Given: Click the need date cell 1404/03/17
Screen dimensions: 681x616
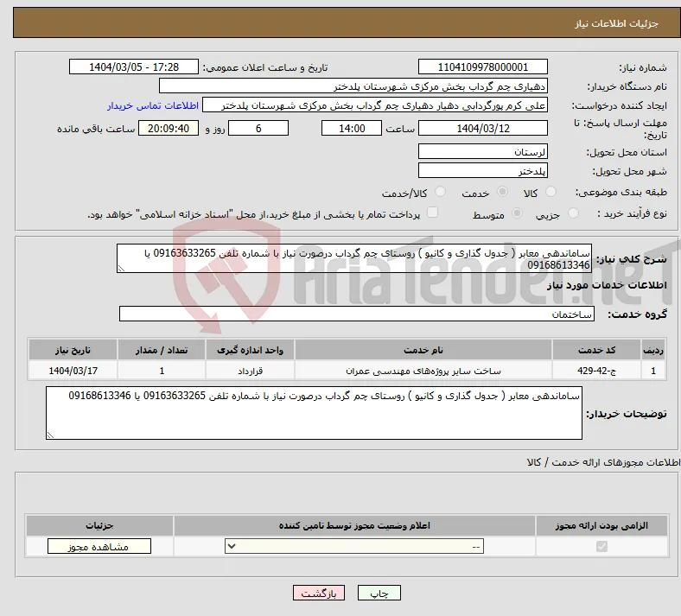Looking at the screenshot, I should [x=73, y=371].
